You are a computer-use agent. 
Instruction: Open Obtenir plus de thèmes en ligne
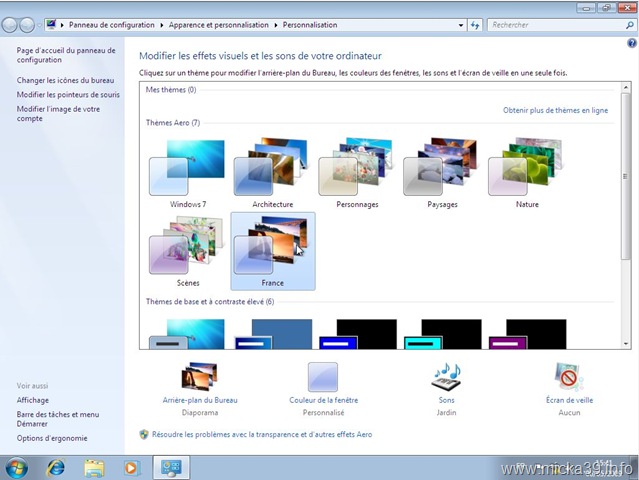point(555,110)
